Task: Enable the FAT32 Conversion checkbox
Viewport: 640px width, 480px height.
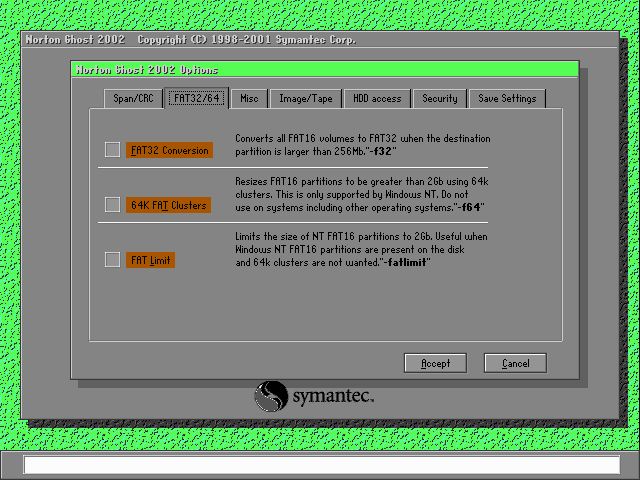Action: (112, 149)
